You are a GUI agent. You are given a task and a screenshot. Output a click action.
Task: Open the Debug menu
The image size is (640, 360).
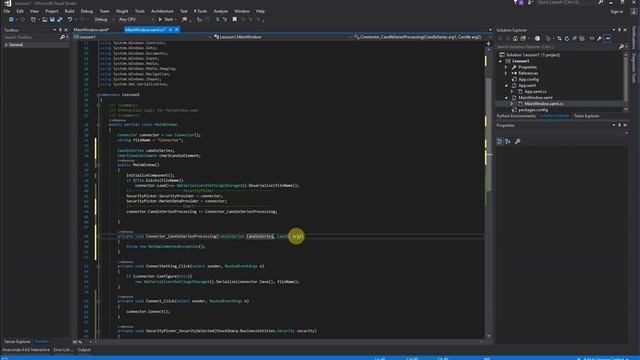coord(87,11)
